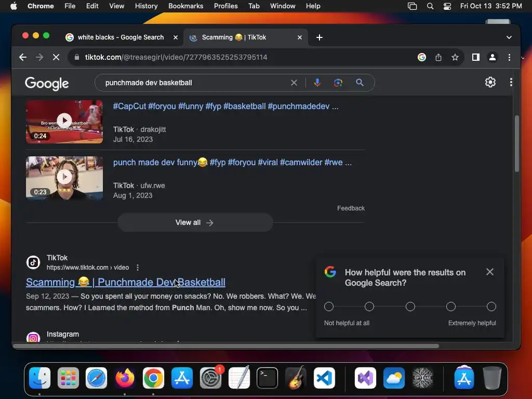Submit search with magnifier icon
The width and height of the screenshot is (532, 399).
click(x=360, y=83)
